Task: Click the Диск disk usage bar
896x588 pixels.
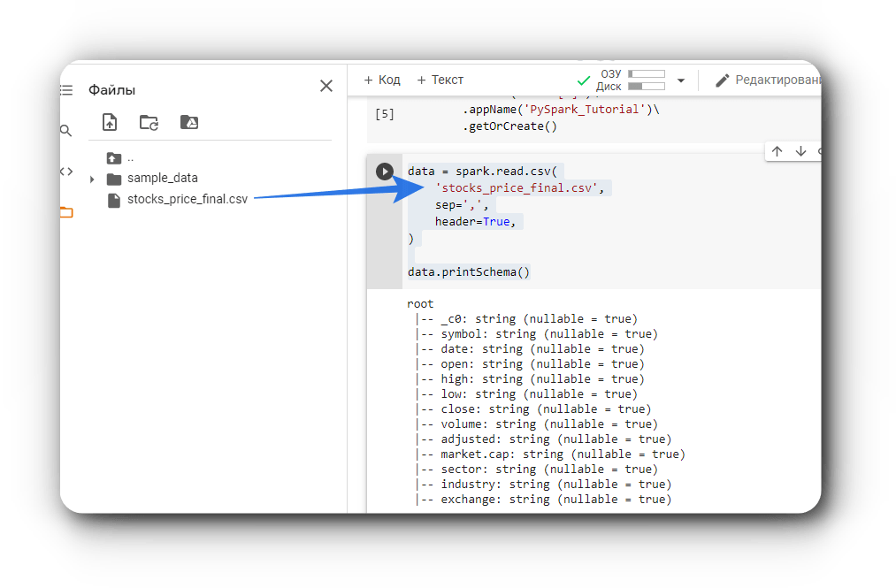Action: tap(647, 87)
